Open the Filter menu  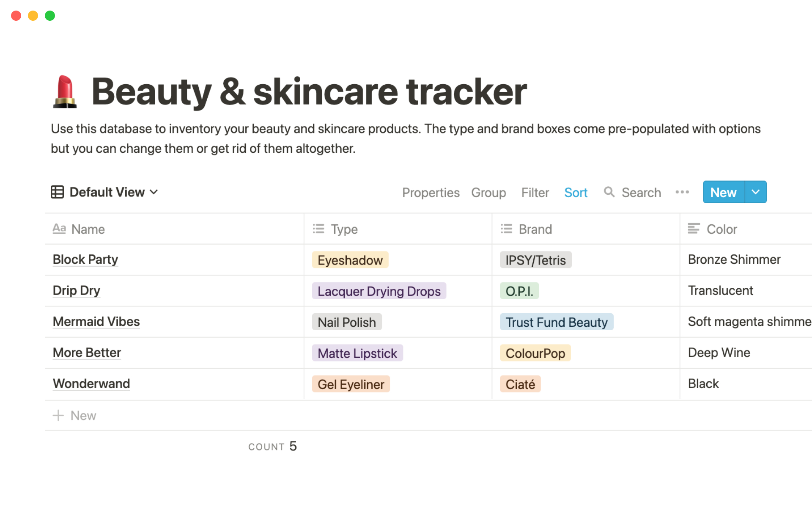(x=535, y=193)
